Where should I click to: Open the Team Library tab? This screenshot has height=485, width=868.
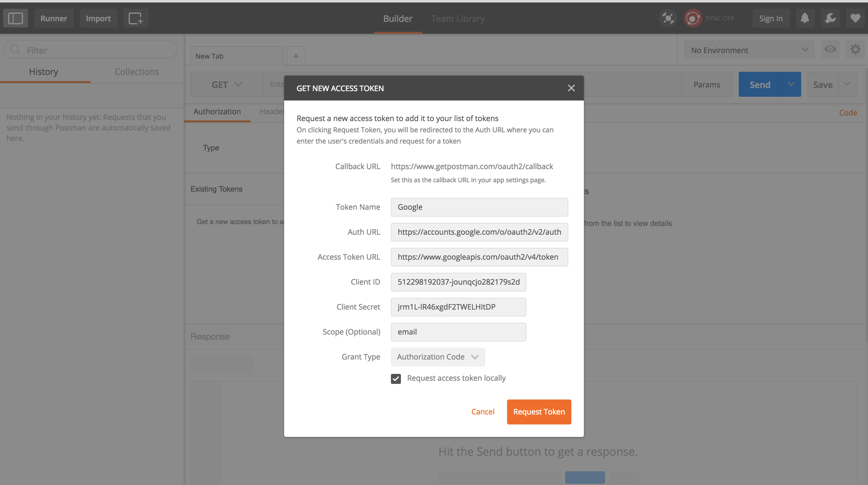coord(458,18)
